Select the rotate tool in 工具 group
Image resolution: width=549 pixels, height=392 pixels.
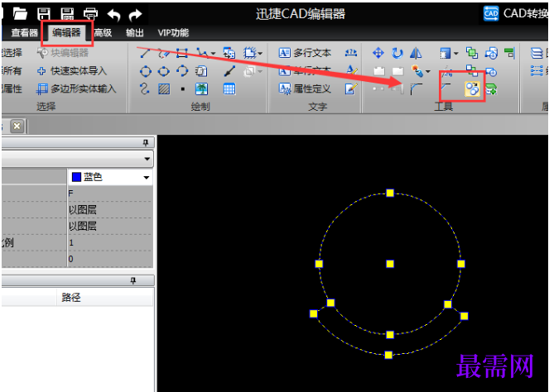[x=397, y=53]
